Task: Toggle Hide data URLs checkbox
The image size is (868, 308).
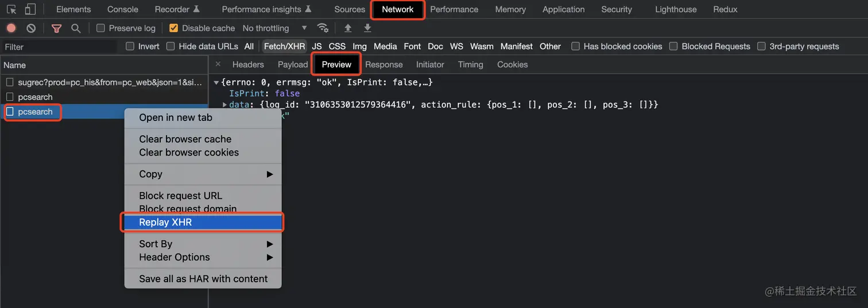Action: coord(170,46)
